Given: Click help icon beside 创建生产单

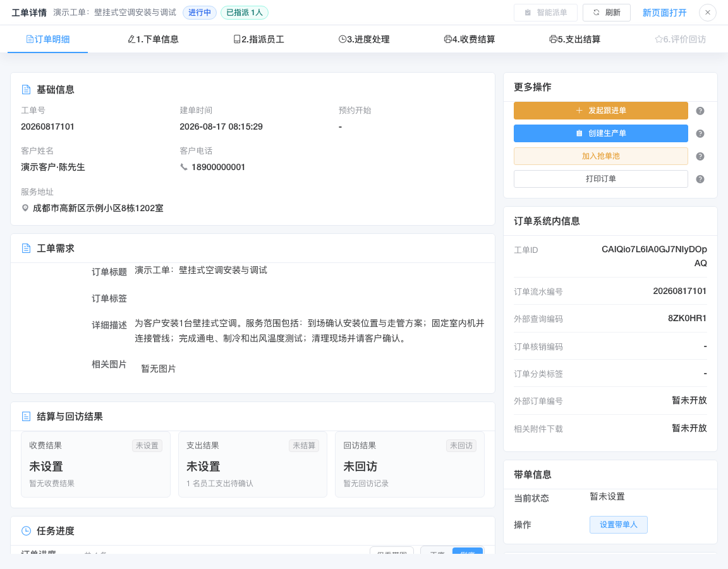Looking at the screenshot, I should (x=700, y=134).
